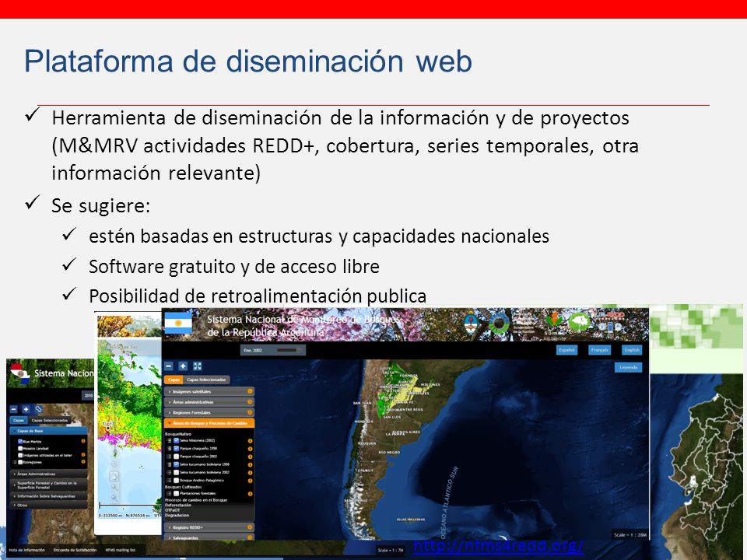Image resolution: width=747 pixels, height=560 pixels.
Task: Open info icon for Imágenes satelitales group
Action: (x=250, y=391)
